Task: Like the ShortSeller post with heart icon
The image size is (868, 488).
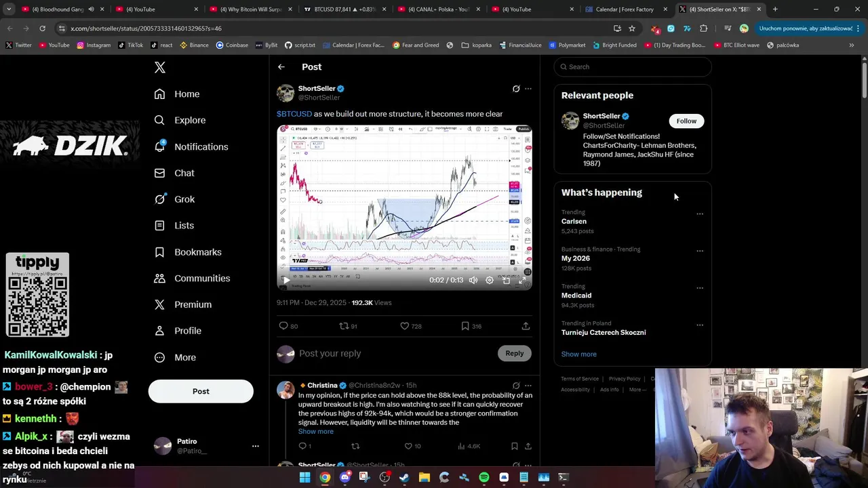Action: click(x=405, y=326)
